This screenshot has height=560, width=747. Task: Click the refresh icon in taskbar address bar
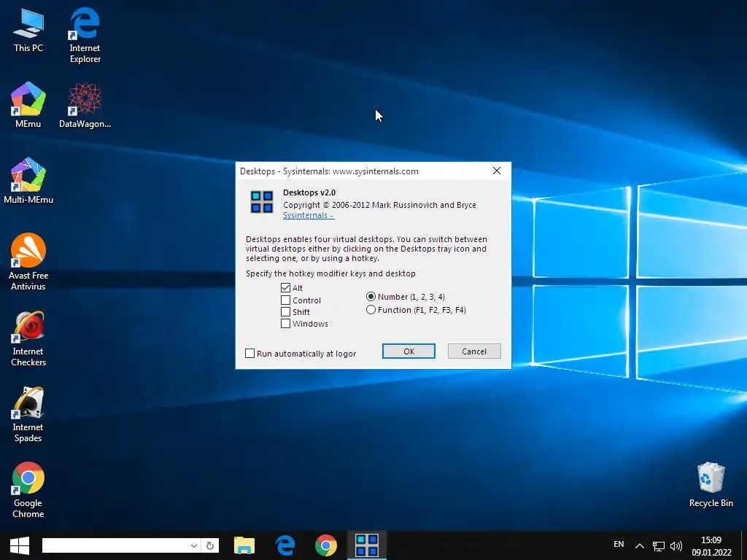point(210,545)
